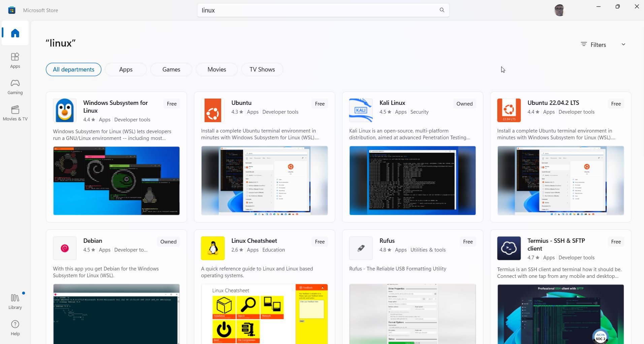Filter results by Movies
Image resolution: width=644 pixels, height=344 pixels.
pyautogui.click(x=217, y=69)
